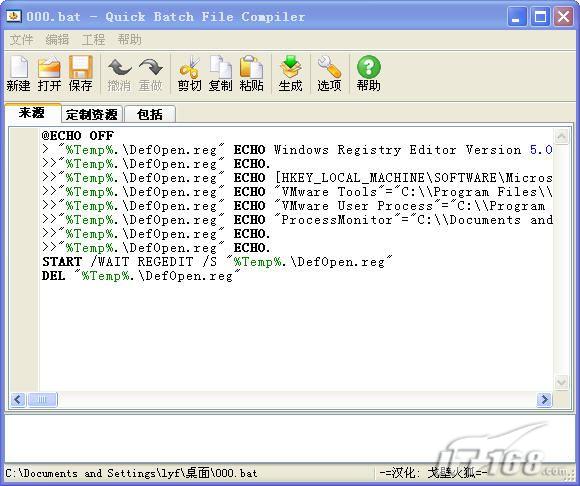
Task: Click the horizontal scrollbar right arrow
Action: coord(544,399)
